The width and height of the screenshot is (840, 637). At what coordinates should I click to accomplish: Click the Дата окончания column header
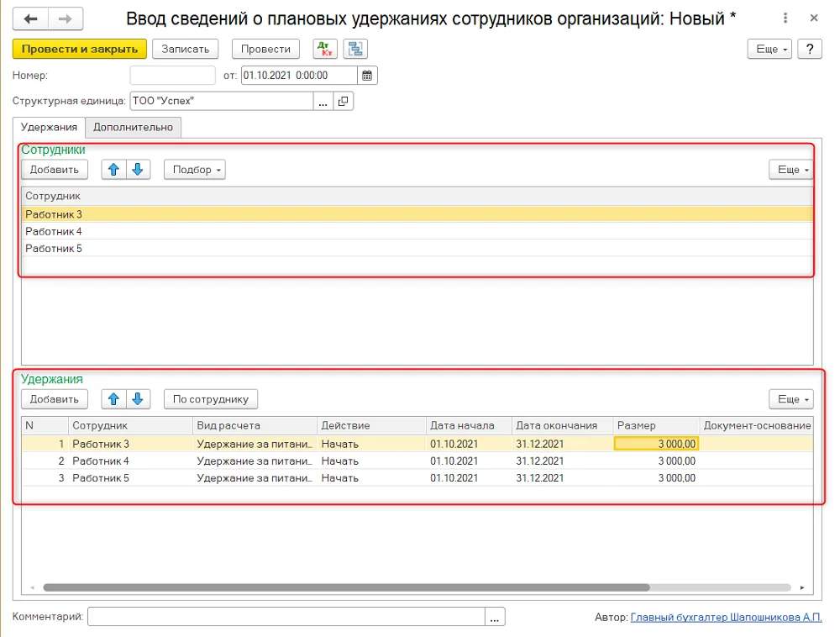point(563,425)
